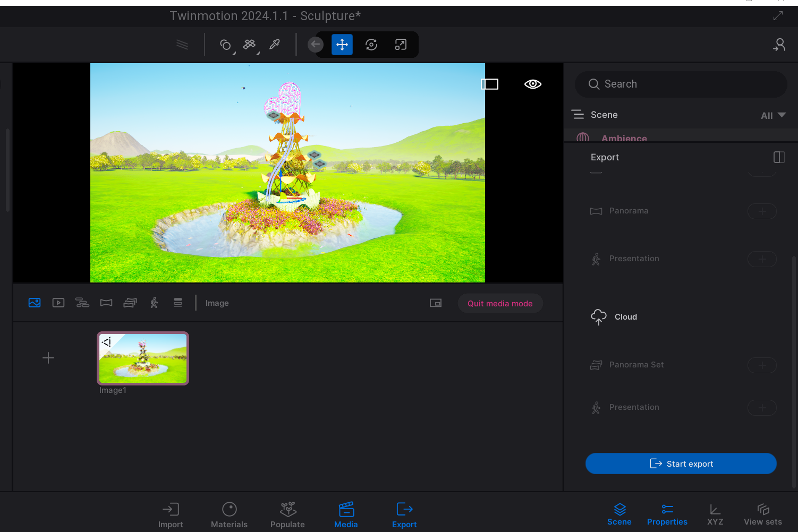Switch to Presentation media type
Screen dimensions: 798x532
pos(154,303)
